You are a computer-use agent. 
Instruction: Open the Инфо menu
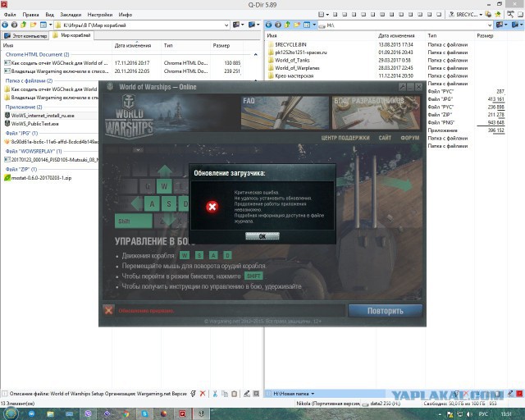(126, 15)
